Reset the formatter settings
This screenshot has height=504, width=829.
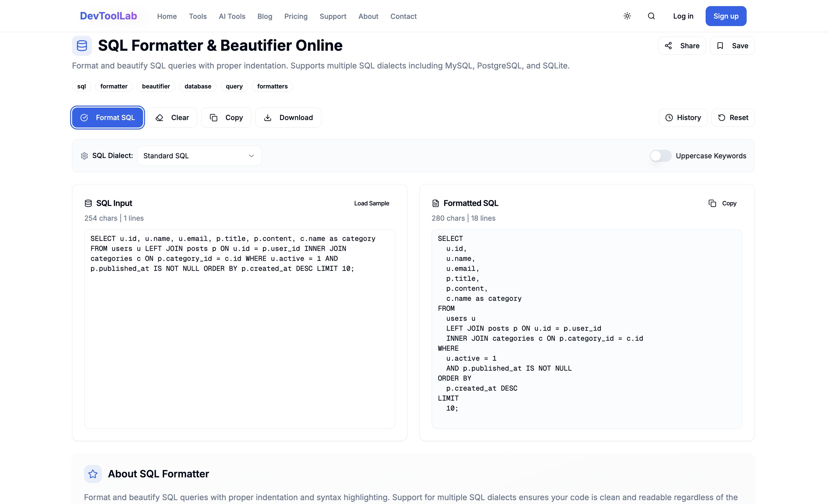tap(733, 118)
